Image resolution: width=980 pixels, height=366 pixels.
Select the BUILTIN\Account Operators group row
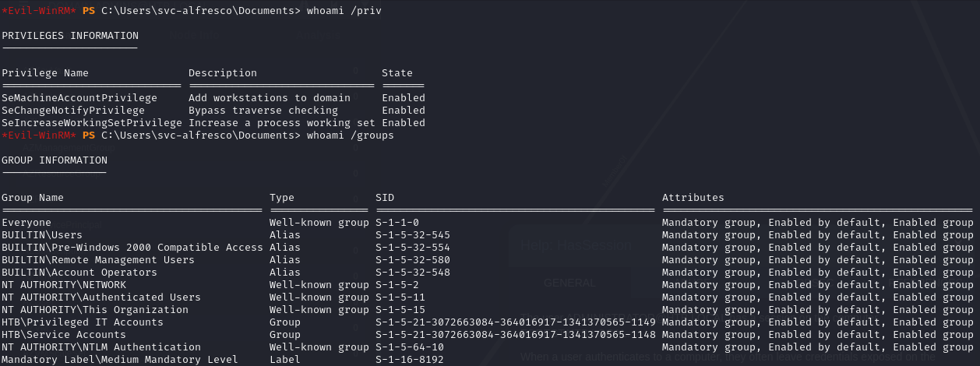(79, 273)
